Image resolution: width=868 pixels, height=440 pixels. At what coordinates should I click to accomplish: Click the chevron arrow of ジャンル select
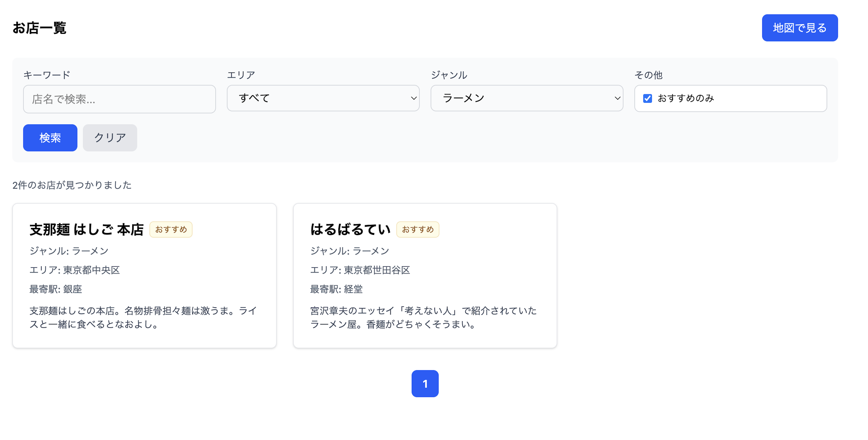click(617, 98)
